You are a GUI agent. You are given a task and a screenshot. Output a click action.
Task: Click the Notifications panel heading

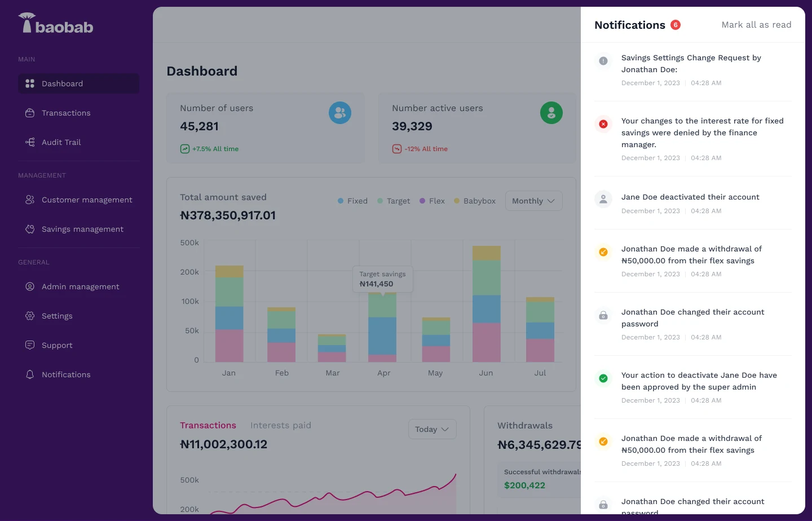pos(630,25)
